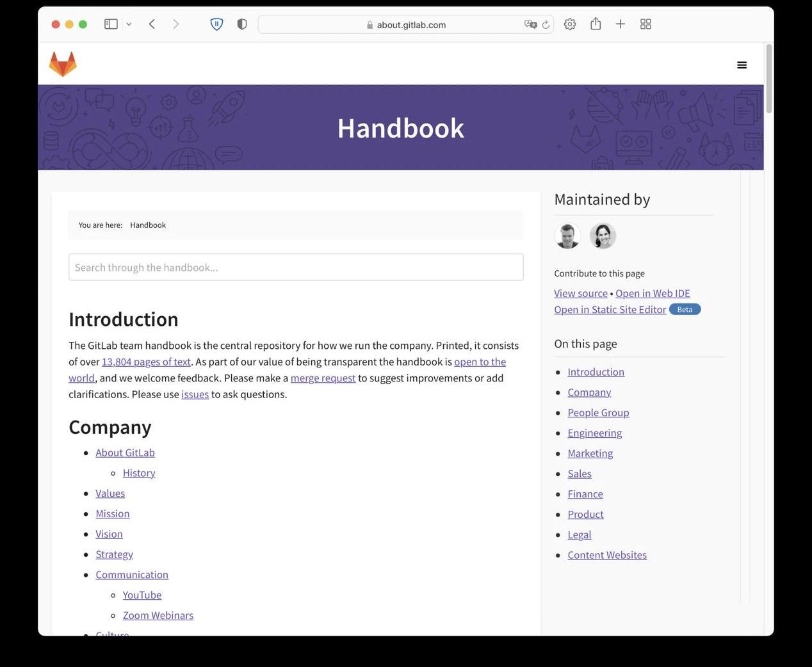
Task: Open the Zoom Webinars link
Action: (158, 616)
